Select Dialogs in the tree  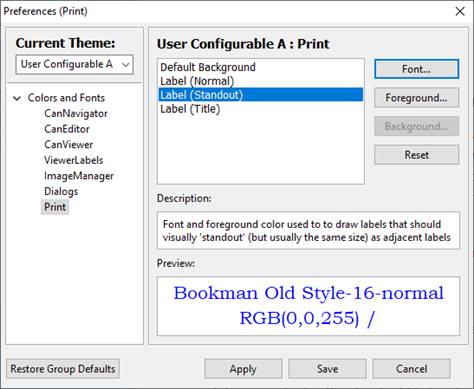61,191
